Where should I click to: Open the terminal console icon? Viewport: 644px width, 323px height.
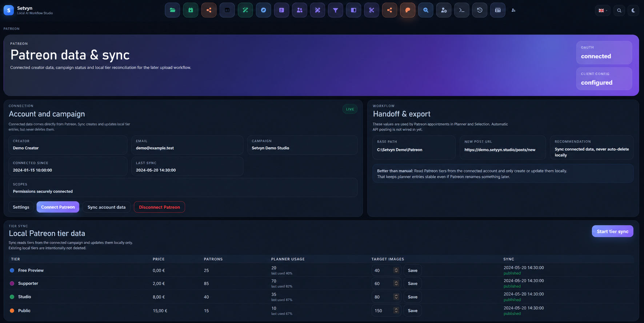tap(461, 10)
